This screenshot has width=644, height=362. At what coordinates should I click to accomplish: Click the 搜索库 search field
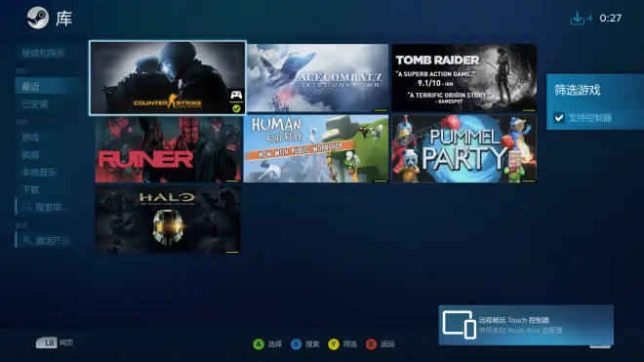point(47,207)
